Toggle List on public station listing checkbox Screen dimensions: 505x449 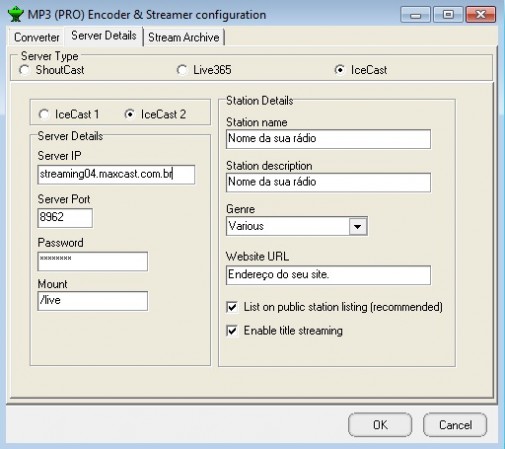click(x=232, y=307)
